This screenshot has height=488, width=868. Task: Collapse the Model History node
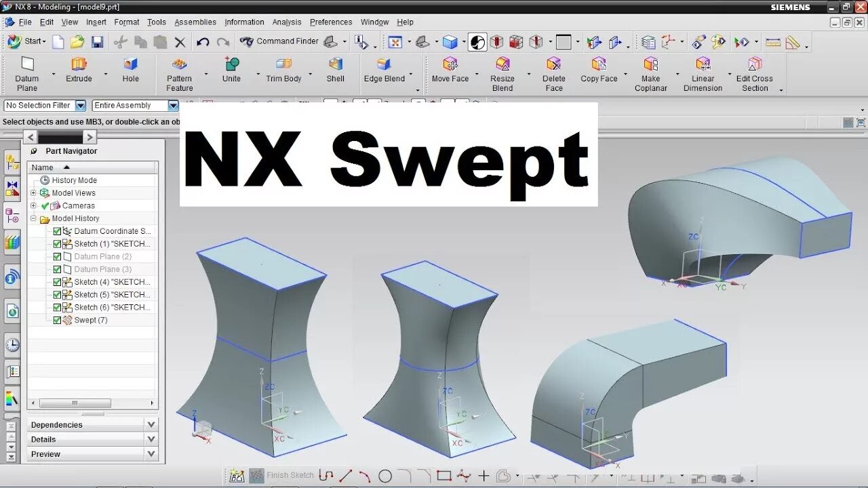tap(33, 218)
